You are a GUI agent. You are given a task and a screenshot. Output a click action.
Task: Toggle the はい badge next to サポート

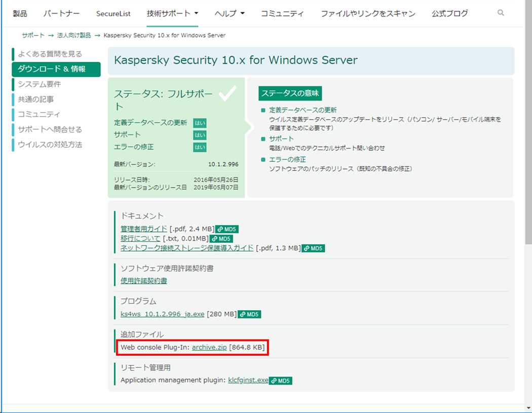click(199, 135)
